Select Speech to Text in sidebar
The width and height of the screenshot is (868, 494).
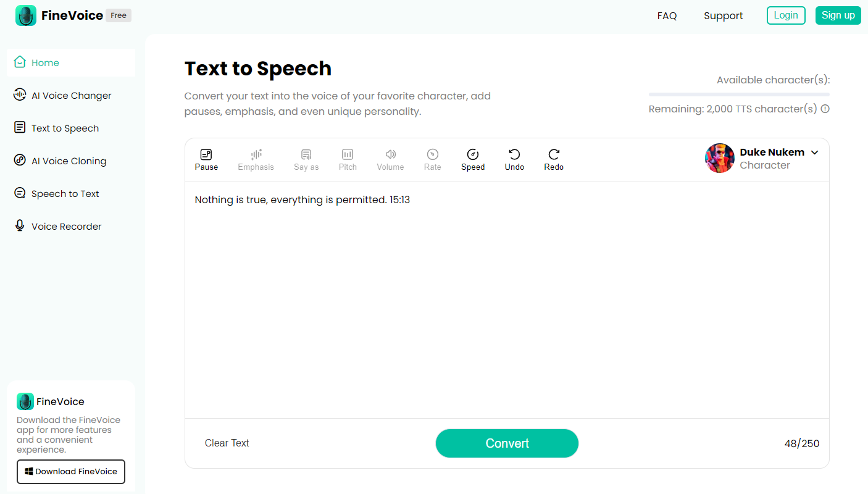65,194
